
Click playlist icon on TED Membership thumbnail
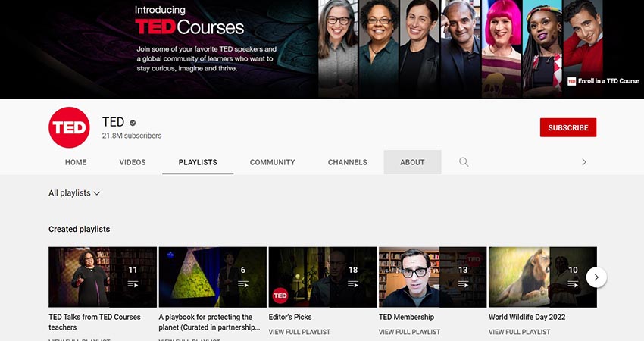tap(463, 284)
